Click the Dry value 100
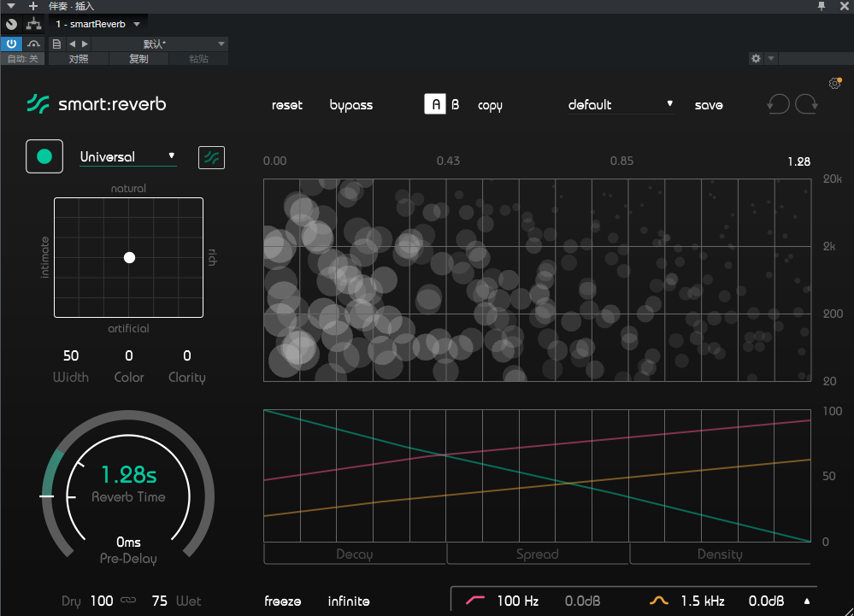 click(x=102, y=601)
